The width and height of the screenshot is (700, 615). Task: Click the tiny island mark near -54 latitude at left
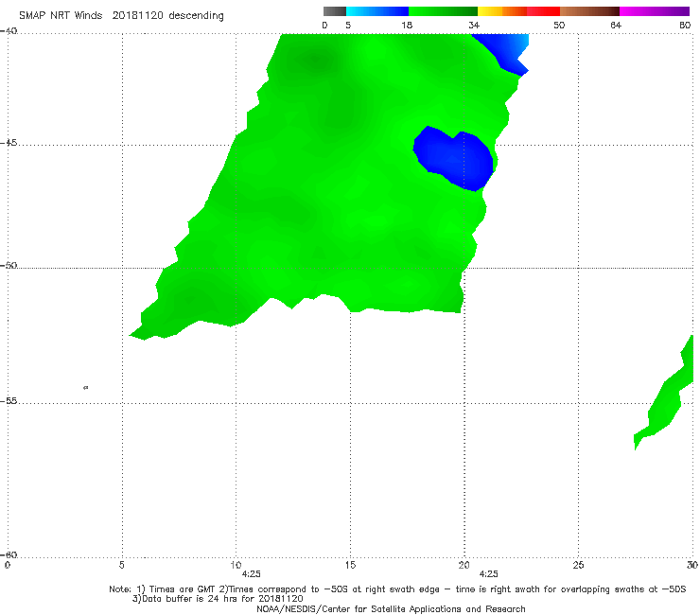[86, 388]
